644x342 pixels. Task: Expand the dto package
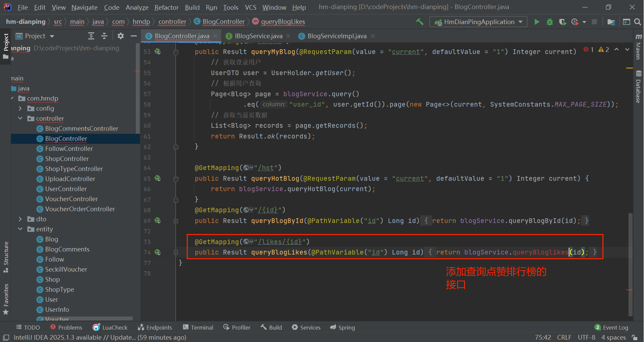pos(20,219)
